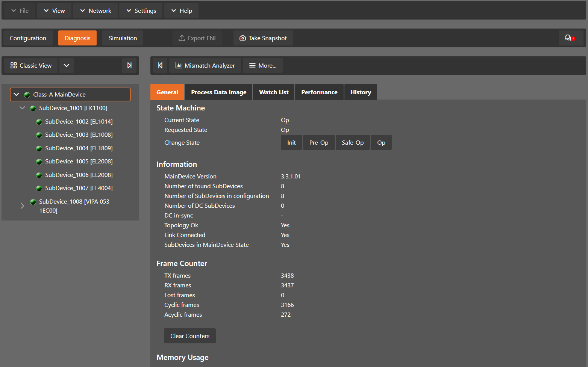This screenshot has width=588, height=367.
Task: Change state to Op
Action: (x=381, y=142)
